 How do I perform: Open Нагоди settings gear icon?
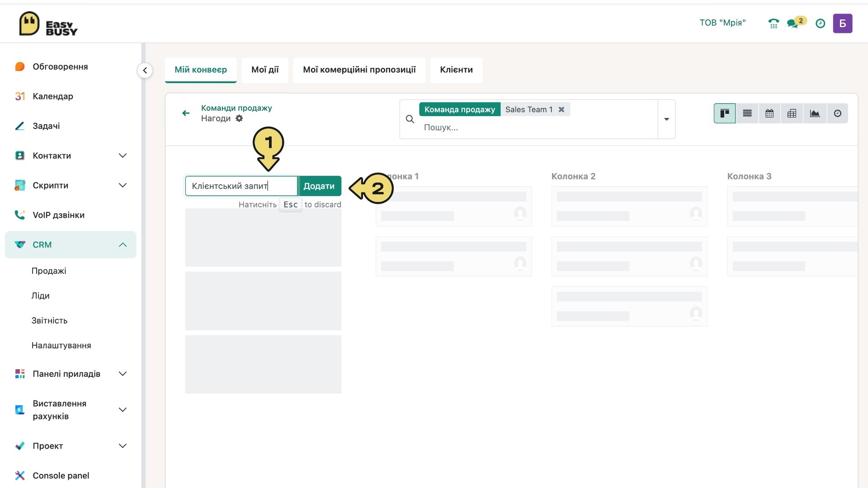click(x=239, y=118)
